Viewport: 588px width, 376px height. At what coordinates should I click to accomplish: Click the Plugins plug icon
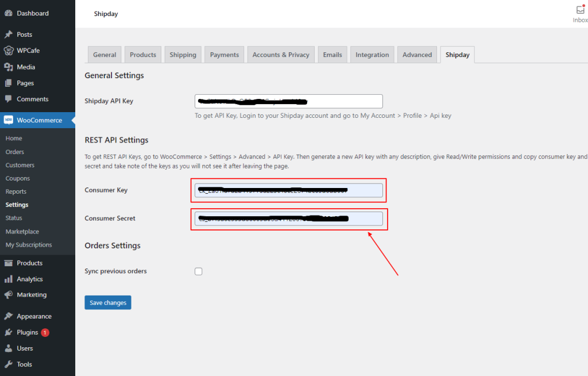click(x=8, y=332)
